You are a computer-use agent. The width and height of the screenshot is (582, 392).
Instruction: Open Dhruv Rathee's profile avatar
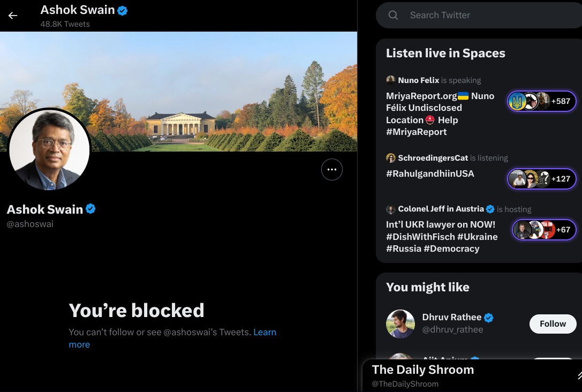(x=400, y=323)
